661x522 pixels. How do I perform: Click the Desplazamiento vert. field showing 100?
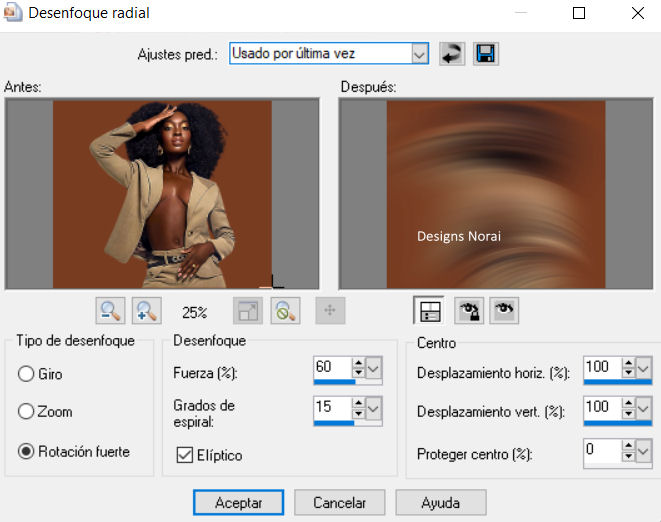603,407
